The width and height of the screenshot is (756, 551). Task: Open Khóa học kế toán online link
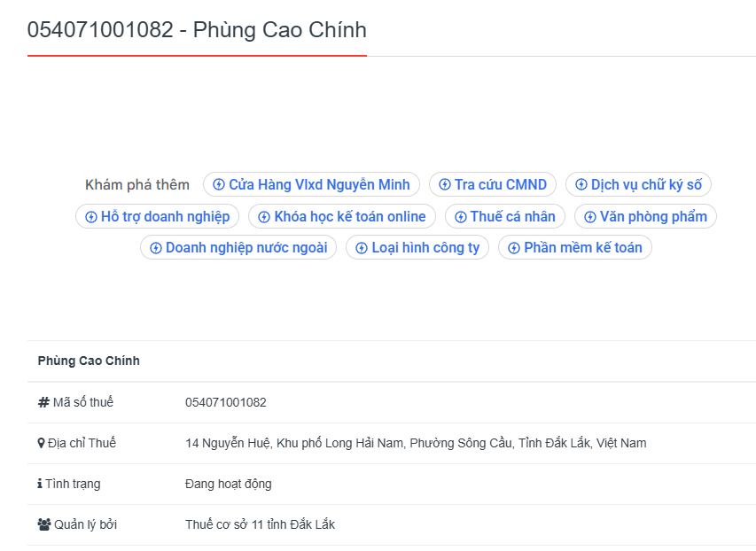click(x=349, y=217)
